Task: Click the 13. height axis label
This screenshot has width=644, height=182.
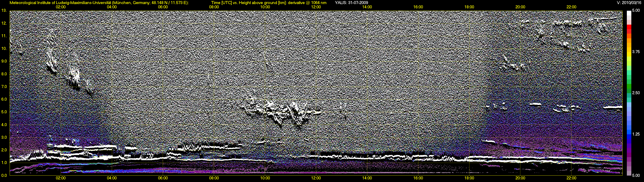Action: [4, 10]
